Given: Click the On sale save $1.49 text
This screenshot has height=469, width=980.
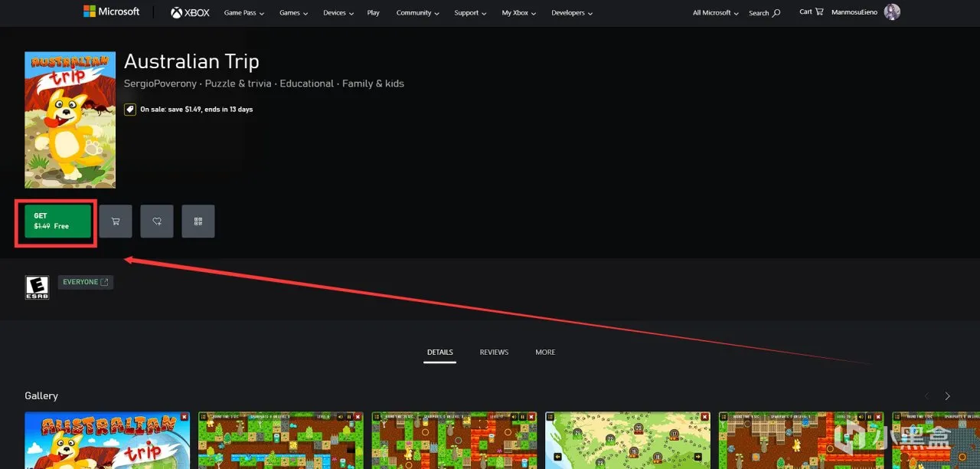Looking at the screenshot, I should click(x=197, y=110).
